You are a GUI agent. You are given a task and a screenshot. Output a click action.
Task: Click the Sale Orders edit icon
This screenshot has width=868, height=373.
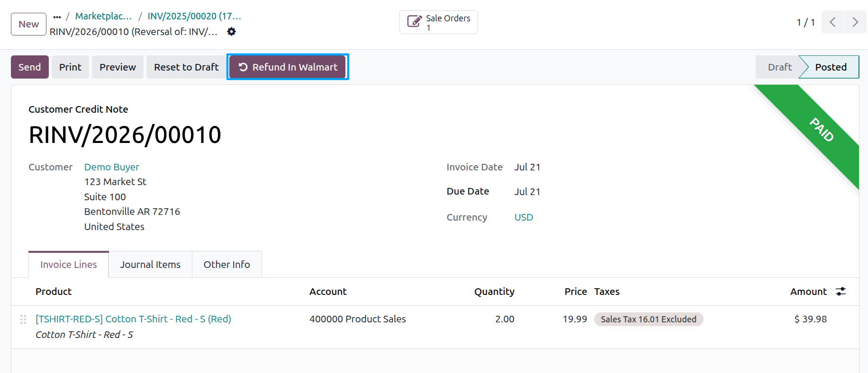(x=414, y=22)
